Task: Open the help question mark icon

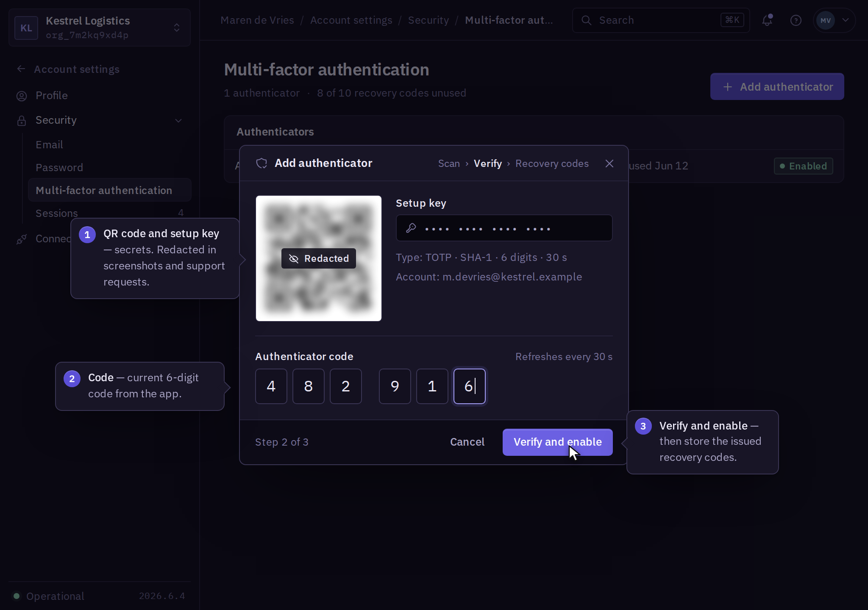Action: (x=796, y=20)
